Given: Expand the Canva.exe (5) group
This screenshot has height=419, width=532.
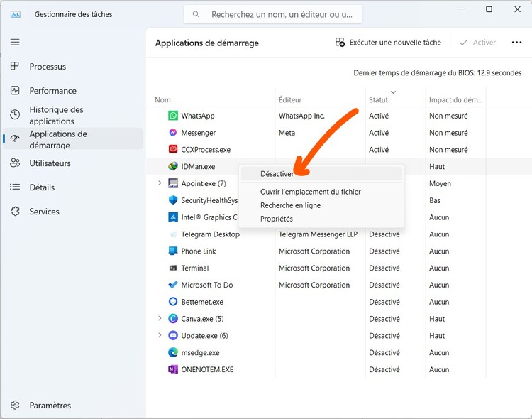Looking at the screenshot, I should pyautogui.click(x=160, y=318).
